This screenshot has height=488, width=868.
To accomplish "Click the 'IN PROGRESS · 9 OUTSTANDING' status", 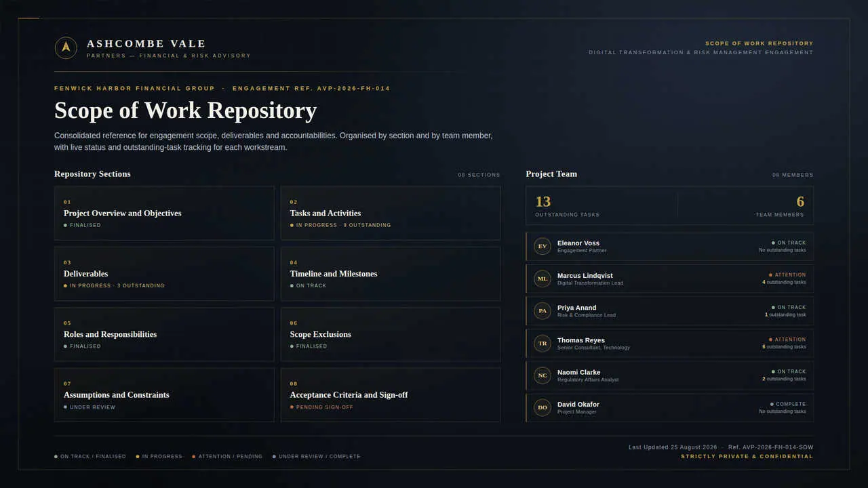I will 340,225.
